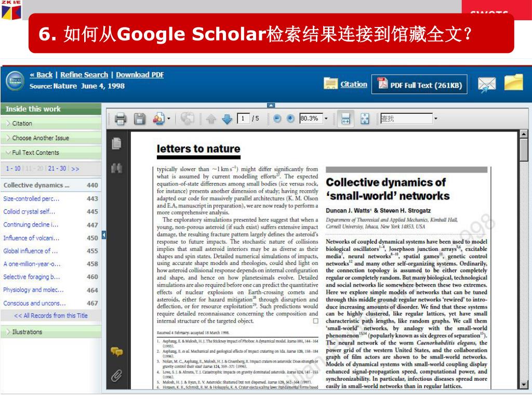Open the binoculars search panel icon

coord(116,168)
